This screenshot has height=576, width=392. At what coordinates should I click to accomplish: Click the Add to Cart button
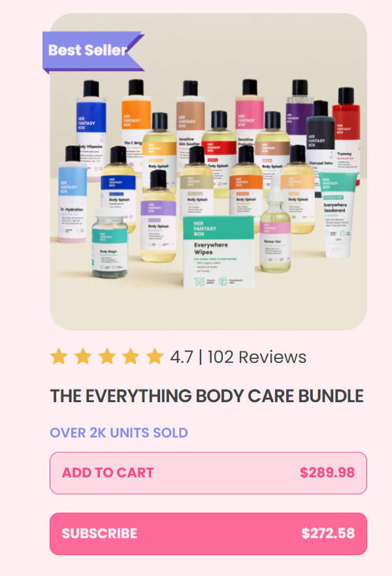[208, 473]
